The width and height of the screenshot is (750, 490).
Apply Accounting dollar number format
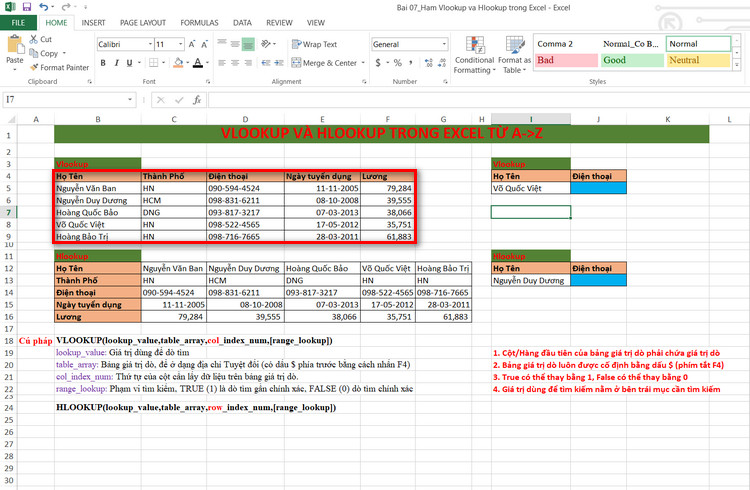click(378, 63)
